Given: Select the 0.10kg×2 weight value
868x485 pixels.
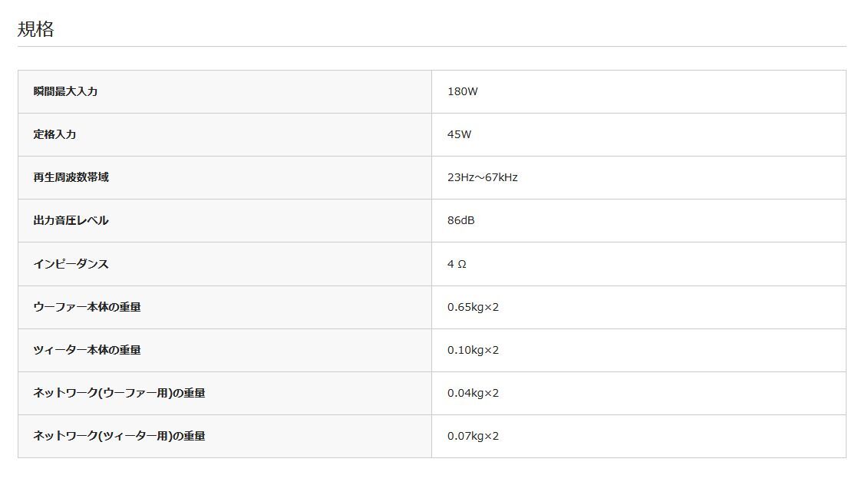Looking at the screenshot, I should click(473, 350).
